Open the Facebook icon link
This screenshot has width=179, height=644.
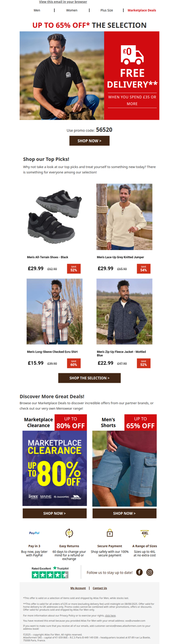coord(139,572)
